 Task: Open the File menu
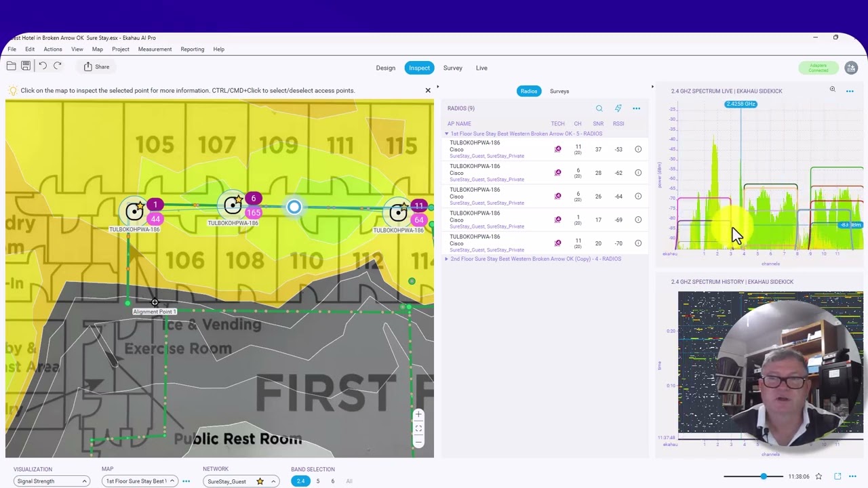(12, 49)
